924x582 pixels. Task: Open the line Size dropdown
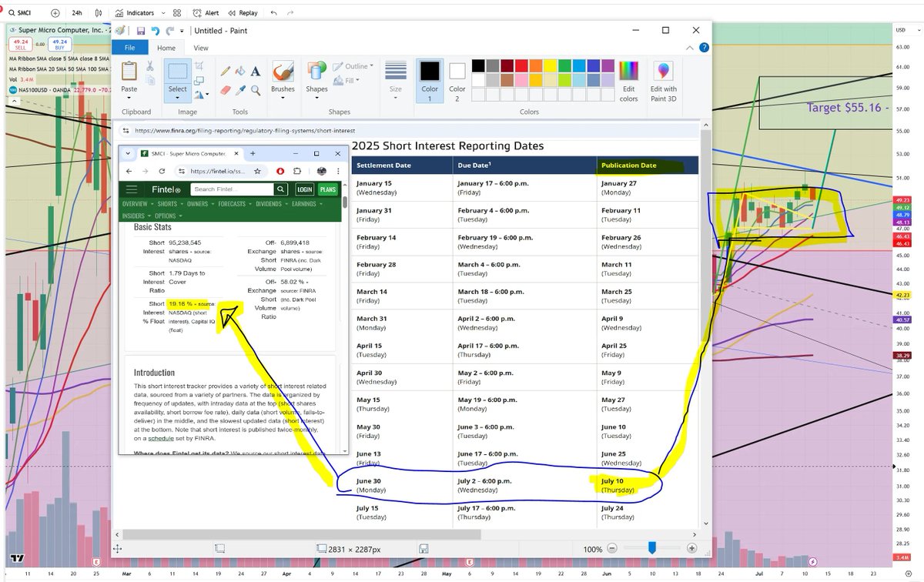pos(396,80)
